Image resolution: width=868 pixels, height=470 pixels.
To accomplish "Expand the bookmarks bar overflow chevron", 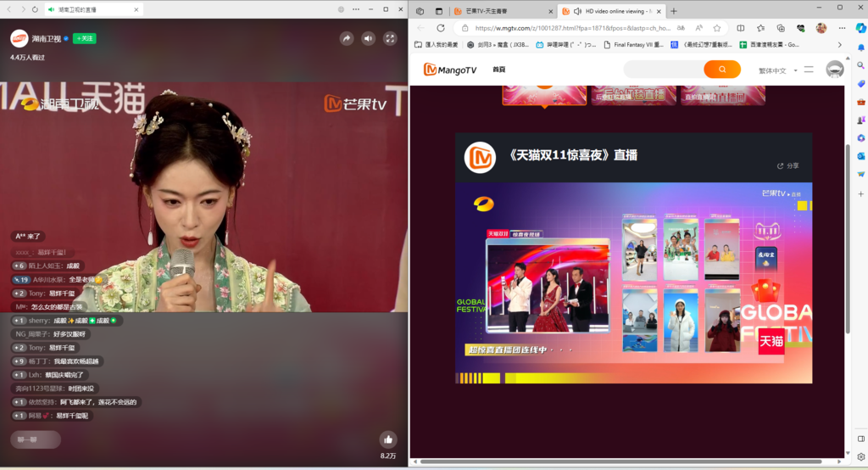I will click(840, 44).
